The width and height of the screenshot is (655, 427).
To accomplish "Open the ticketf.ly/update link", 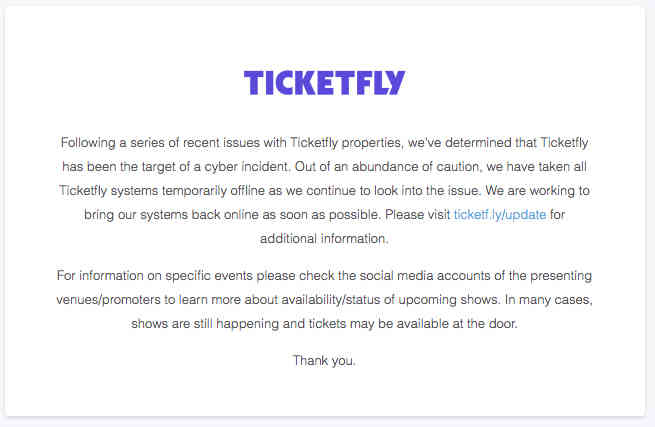I will [x=499, y=215].
